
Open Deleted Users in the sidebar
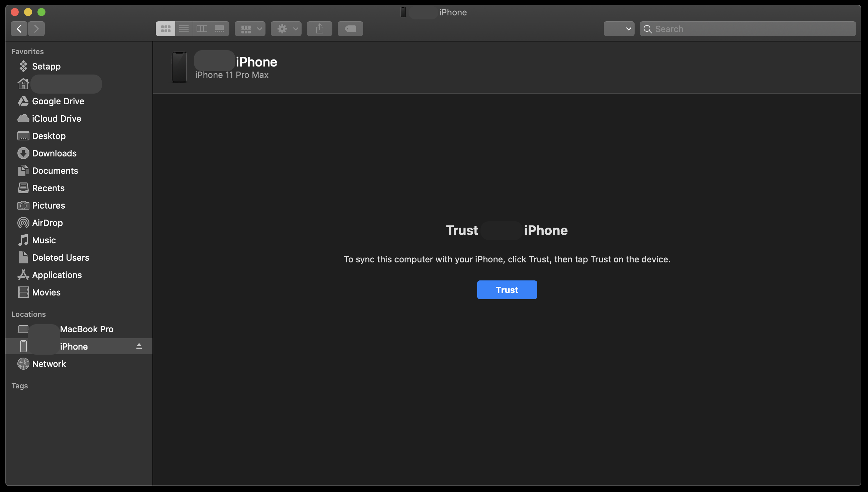79,257
